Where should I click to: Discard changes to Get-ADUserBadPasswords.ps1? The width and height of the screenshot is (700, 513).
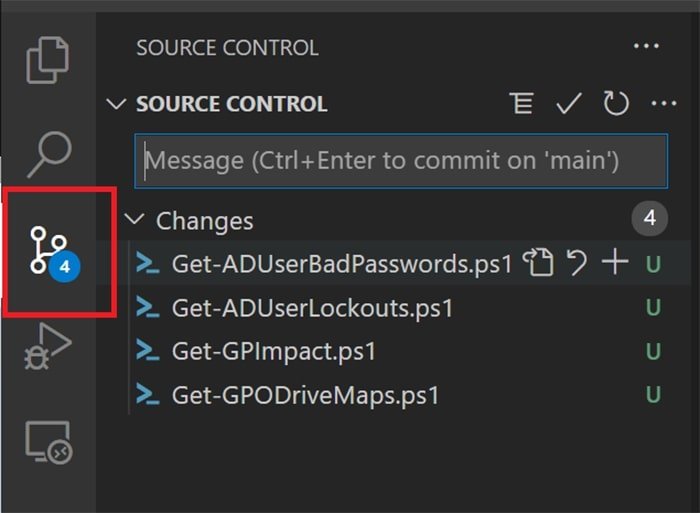(x=576, y=263)
